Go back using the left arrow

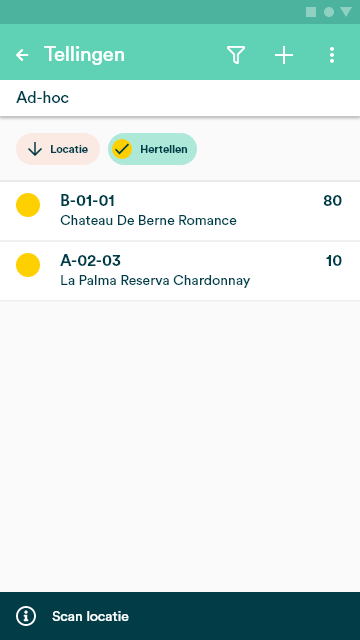[22, 55]
